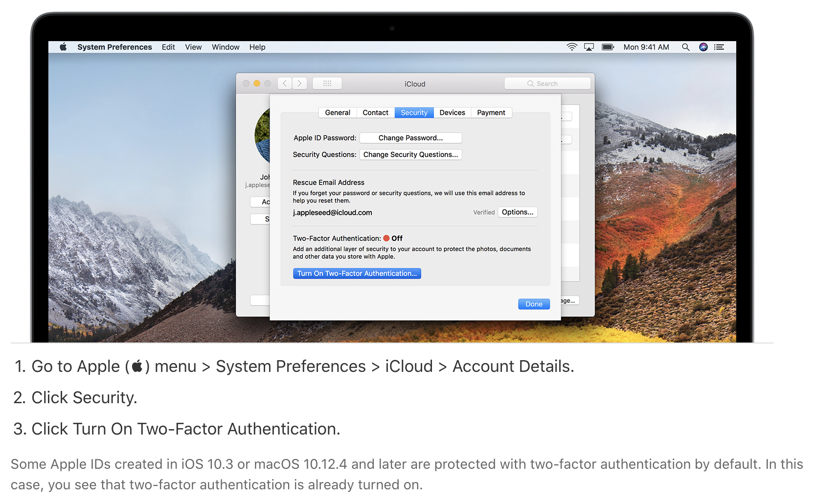Open the Edit menu
Image resolution: width=816 pixels, height=504 pixels.
click(x=168, y=47)
